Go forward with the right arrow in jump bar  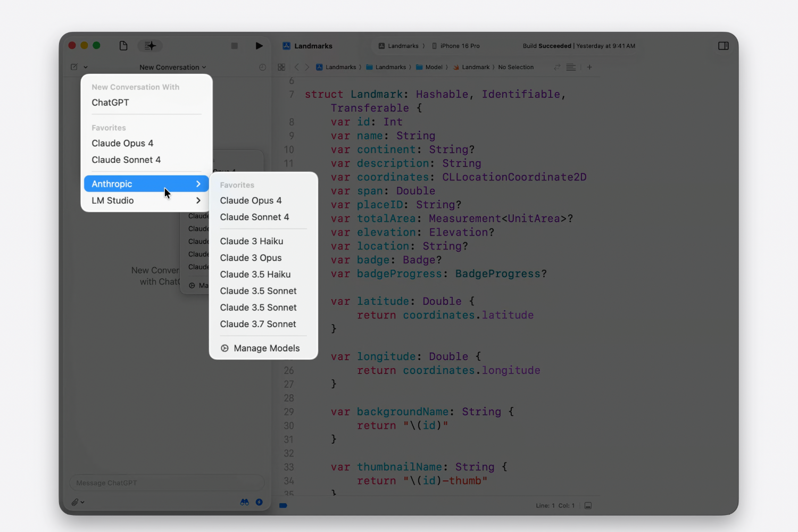(307, 67)
